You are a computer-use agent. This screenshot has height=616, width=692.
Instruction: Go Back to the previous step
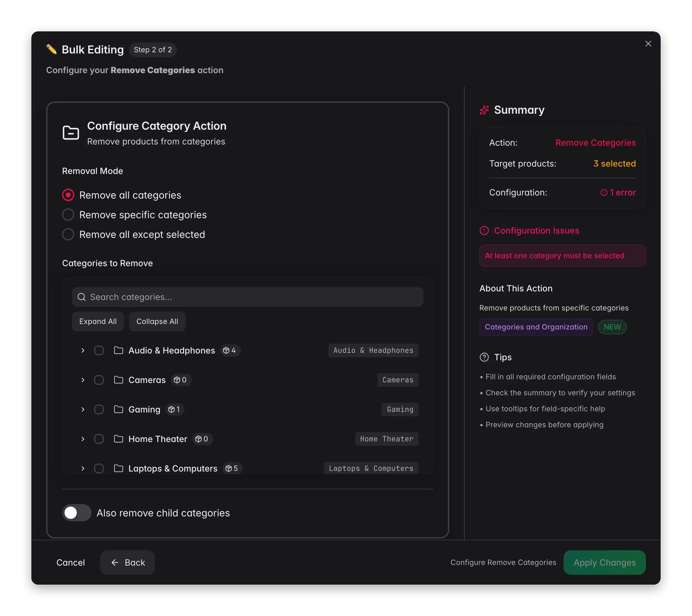[x=128, y=562]
